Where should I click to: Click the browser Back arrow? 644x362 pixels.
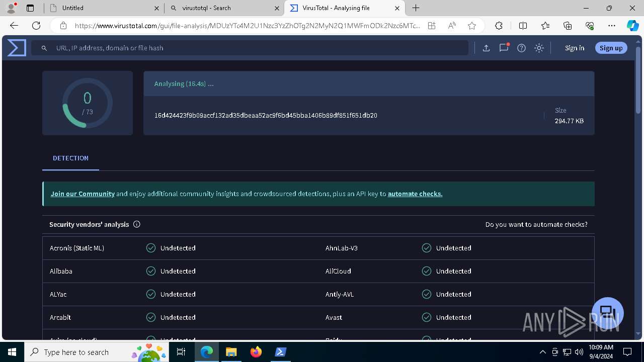[14, 26]
